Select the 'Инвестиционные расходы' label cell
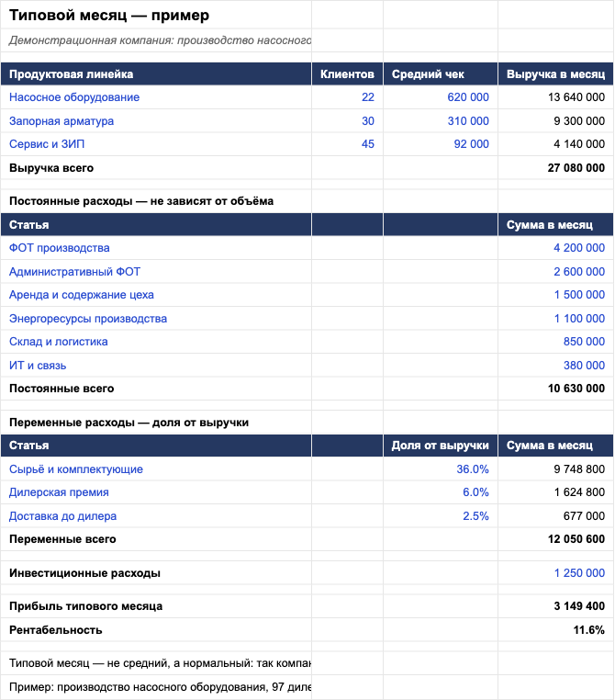The width and height of the screenshot is (615, 700). [156, 572]
